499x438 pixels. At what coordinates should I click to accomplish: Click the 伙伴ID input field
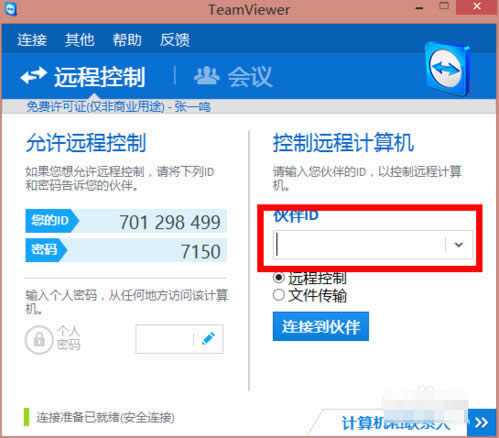359,245
